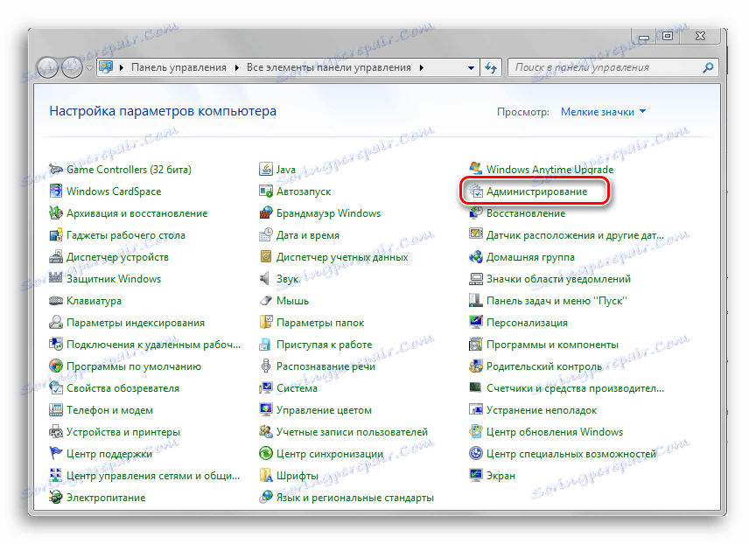Open the Клавиатура icon
Image resolution: width=756 pixels, height=544 pixels.
[x=56, y=301]
